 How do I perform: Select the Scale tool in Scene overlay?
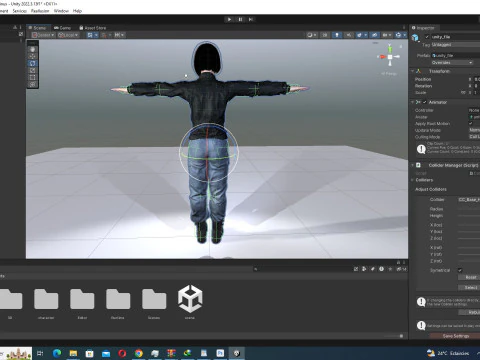(x=33, y=70)
